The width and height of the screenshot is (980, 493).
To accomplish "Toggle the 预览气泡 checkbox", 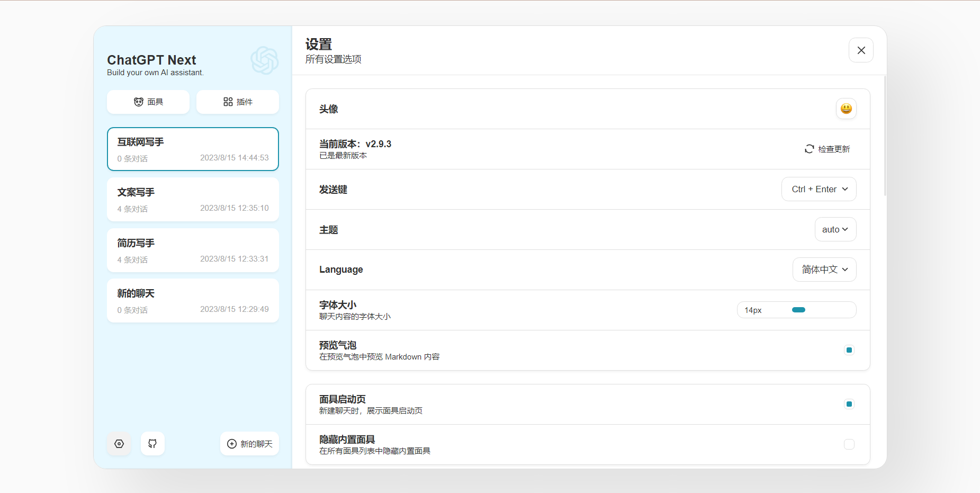I will (849, 350).
